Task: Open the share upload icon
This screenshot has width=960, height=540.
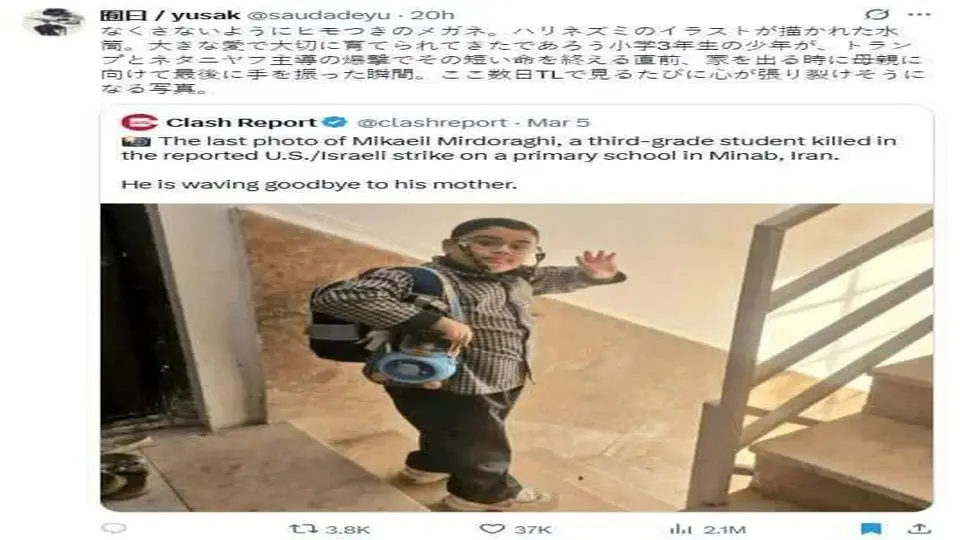Action: pyautogui.click(x=919, y=528)
